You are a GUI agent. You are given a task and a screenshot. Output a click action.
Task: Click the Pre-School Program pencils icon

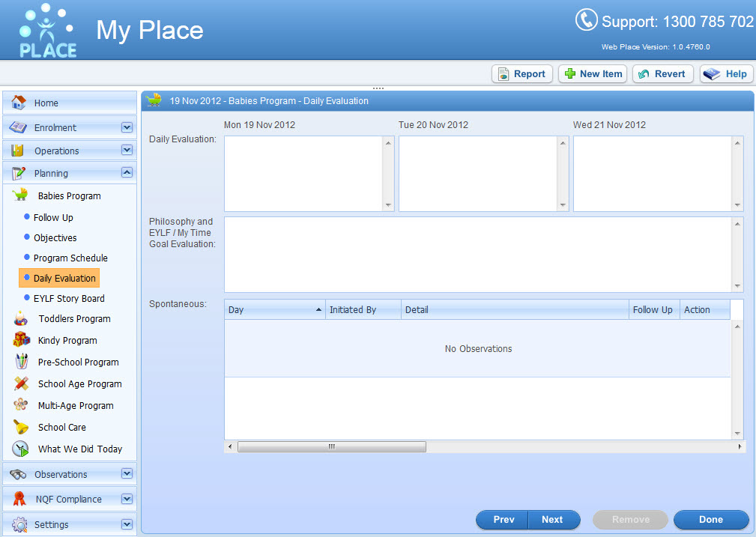click(21, 362)
